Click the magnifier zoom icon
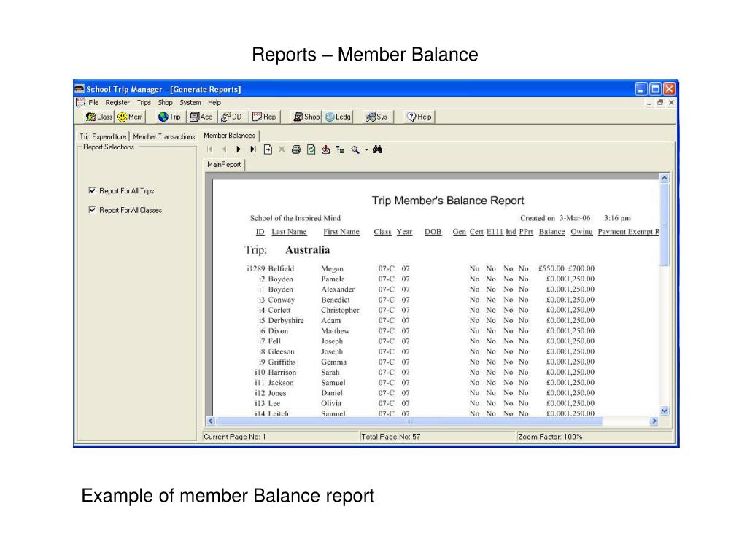 355,149
